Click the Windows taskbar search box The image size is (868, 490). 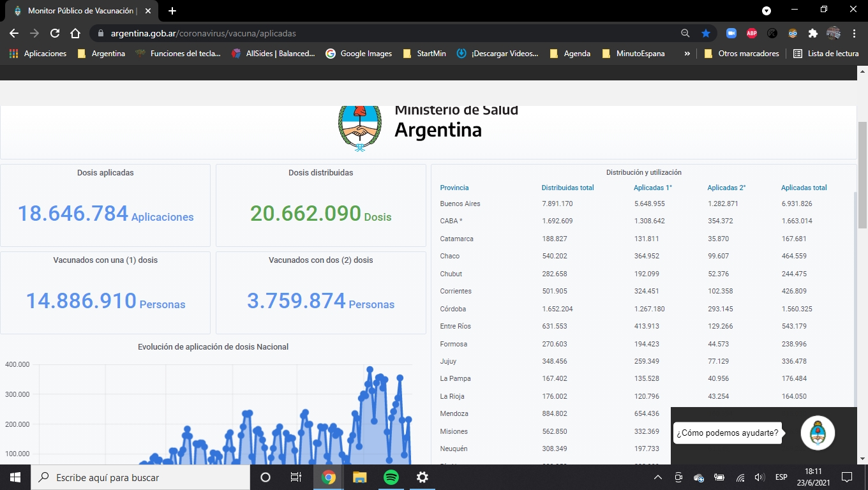coord(140,477)
